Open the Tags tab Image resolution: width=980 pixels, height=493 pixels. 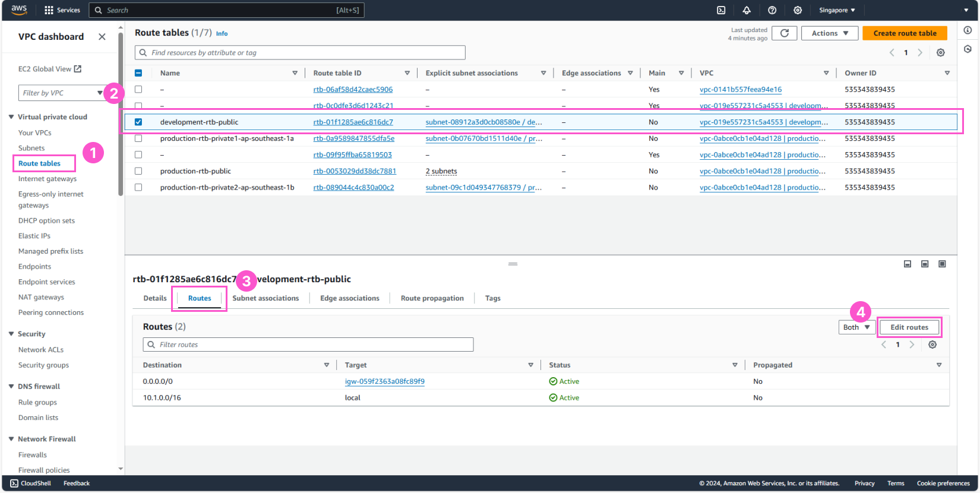[493, 298]
